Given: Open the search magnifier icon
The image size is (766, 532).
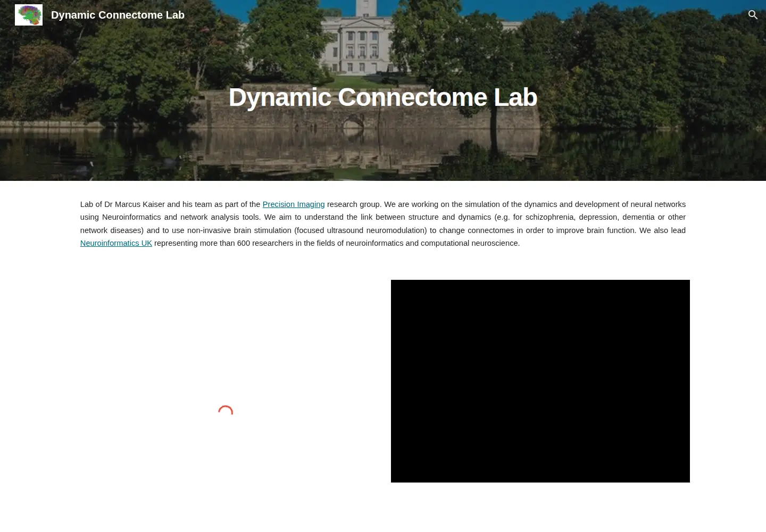Looking at the screenshot, I should (753, 15).
